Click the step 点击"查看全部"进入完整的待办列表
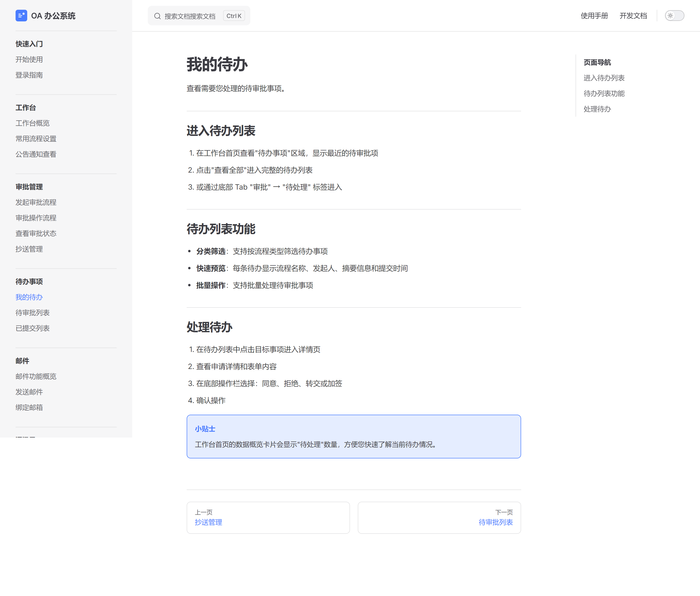Screen dimensions: 700x596 tap(254, 170)
